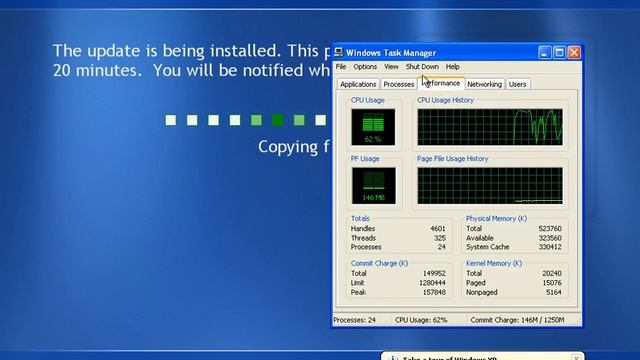Click status bar Commit Charge: 146M / 1250M
Screen dimensions: 640x360
coord(517,320)
